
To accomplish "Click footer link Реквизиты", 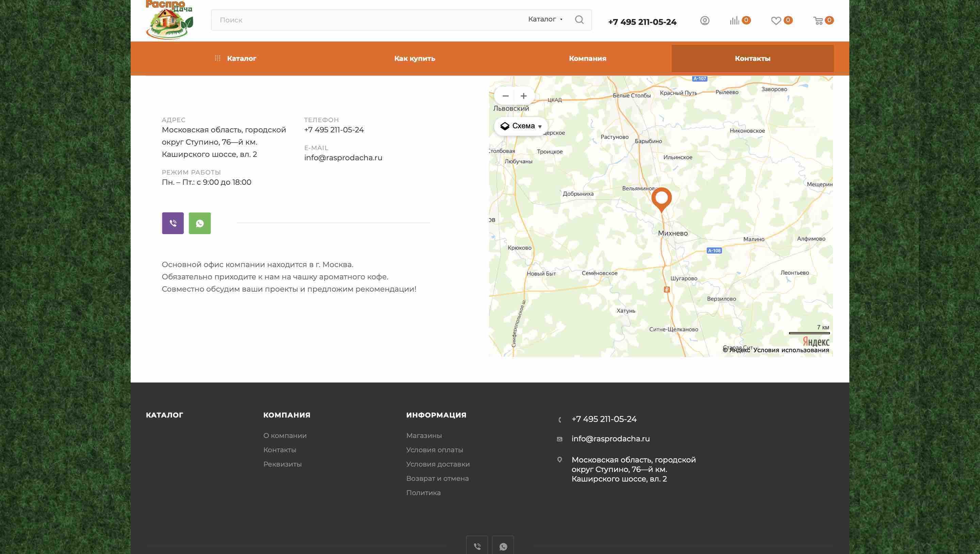I will point(282,464).
